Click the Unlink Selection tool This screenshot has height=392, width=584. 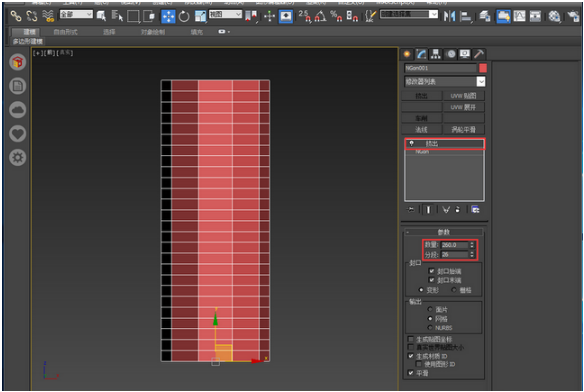32,16
